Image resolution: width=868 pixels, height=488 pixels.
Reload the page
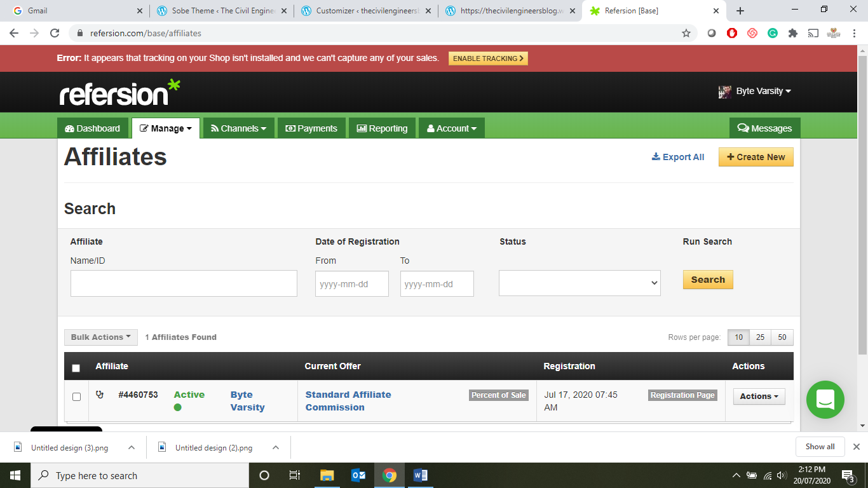click(55, 33)
